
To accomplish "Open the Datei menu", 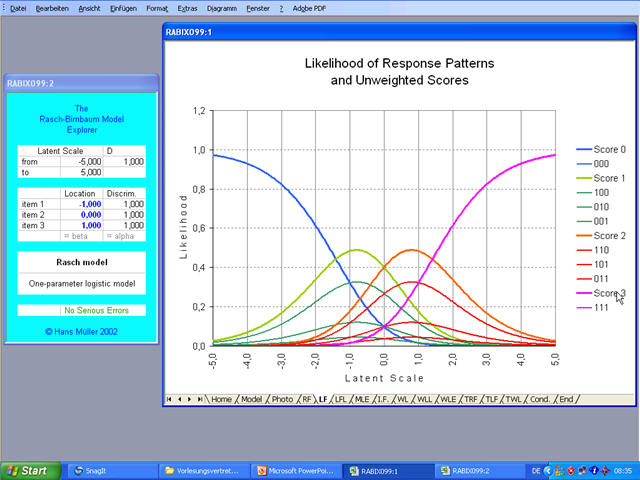I will click(18, 7).
